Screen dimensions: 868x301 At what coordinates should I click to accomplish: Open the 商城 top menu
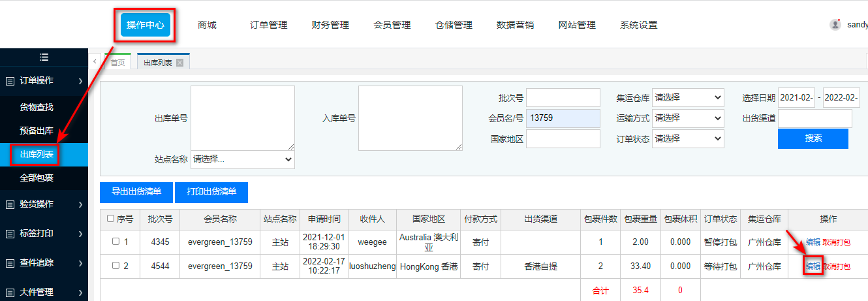(207, 25)
